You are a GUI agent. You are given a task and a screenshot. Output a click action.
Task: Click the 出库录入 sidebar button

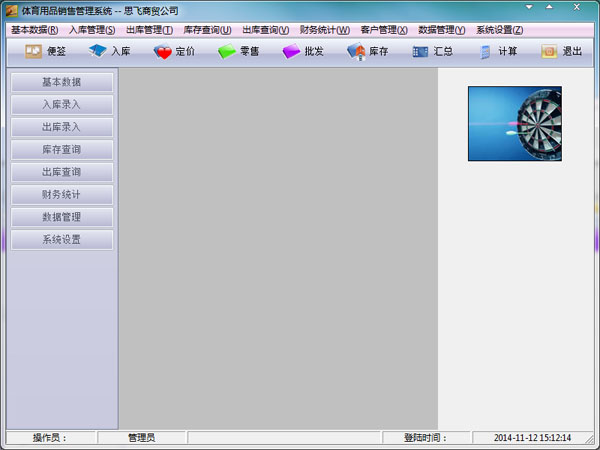click(62, 127)
